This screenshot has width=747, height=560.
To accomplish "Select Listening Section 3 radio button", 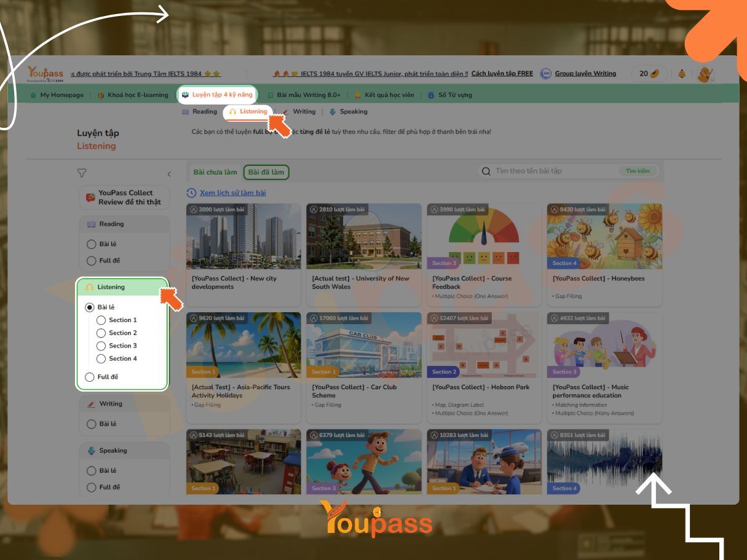I will pos(101,346).
